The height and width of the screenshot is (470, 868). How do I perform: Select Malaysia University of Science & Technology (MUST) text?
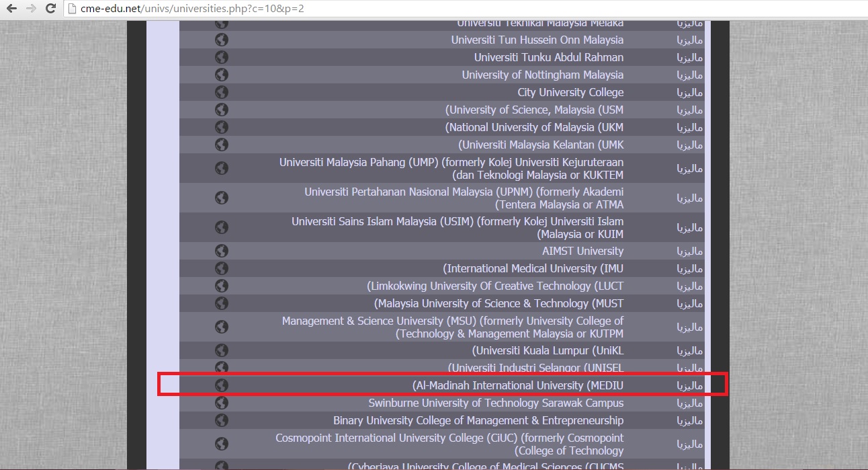point(498,303)
